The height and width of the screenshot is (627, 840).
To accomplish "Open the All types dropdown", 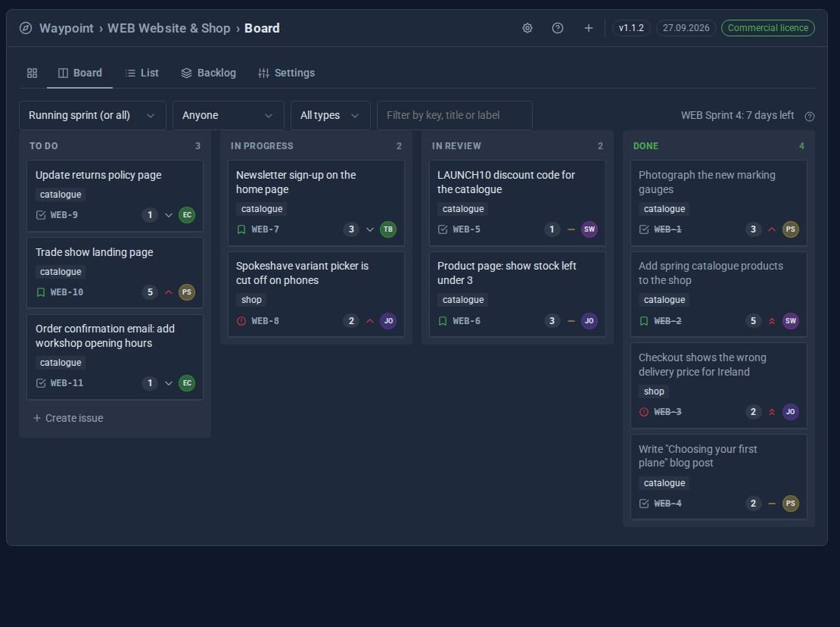I will click(330, 115).
